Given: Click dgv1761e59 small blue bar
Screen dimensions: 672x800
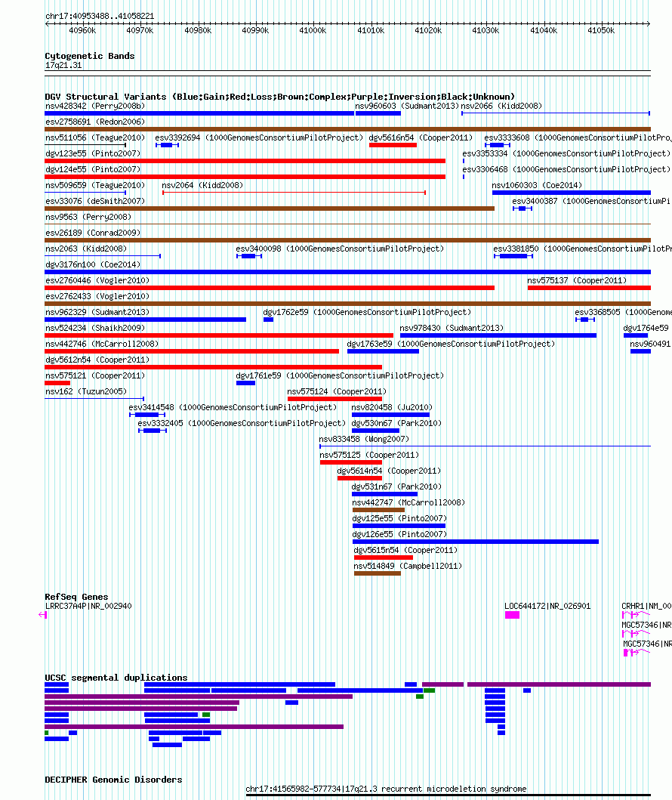Looking at the screenshot, I should (x=245, y=383).
